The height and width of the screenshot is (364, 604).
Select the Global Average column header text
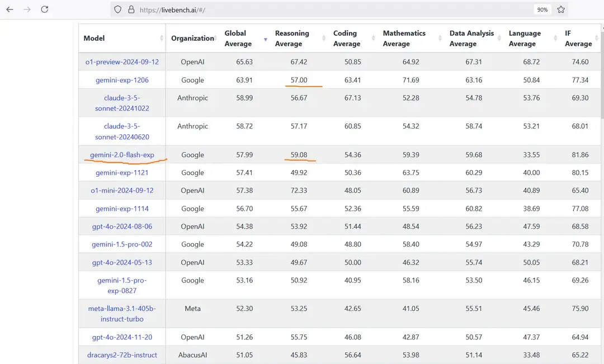pyautogui.click(x=238, y=38)
